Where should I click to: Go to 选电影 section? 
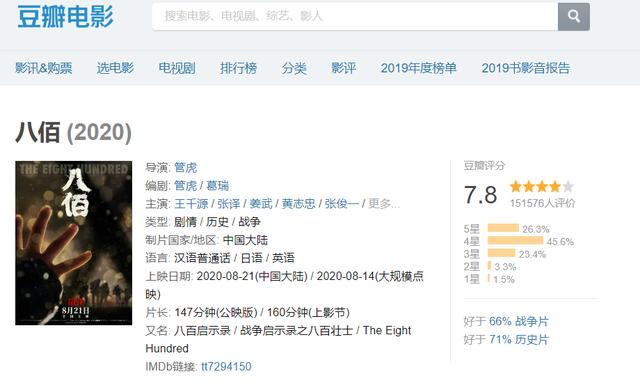115,68
